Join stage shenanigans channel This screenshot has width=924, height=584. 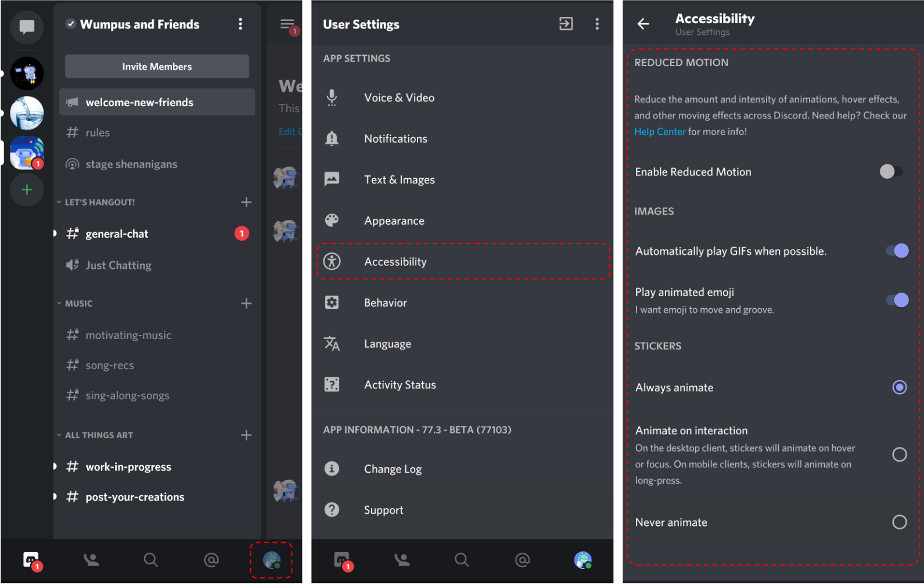[157, 164]
